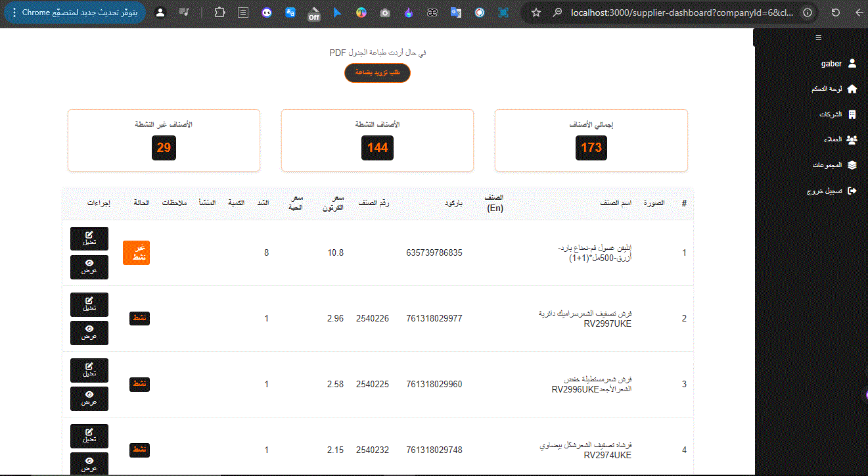Screen dimensions: 868x476
Task: Click the multicolor circle extension icon
Action: click(x=361, y=12)
